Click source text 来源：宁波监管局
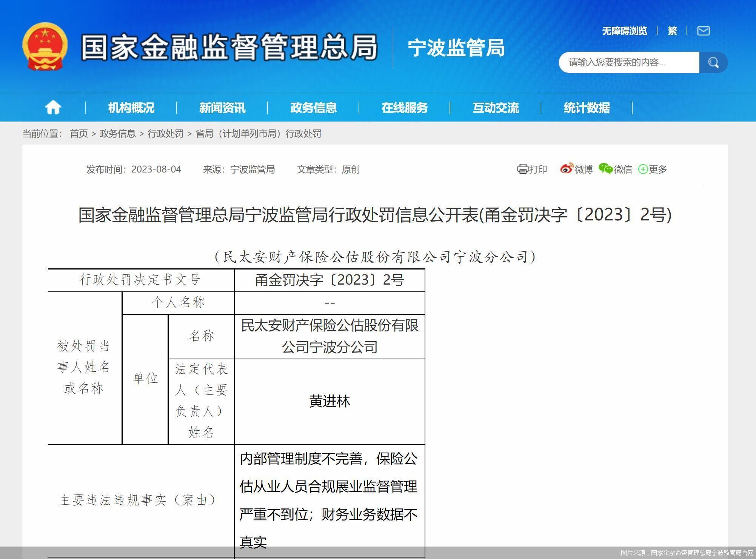The height and width of the screenshot is (559, 756). coord(239,169)
